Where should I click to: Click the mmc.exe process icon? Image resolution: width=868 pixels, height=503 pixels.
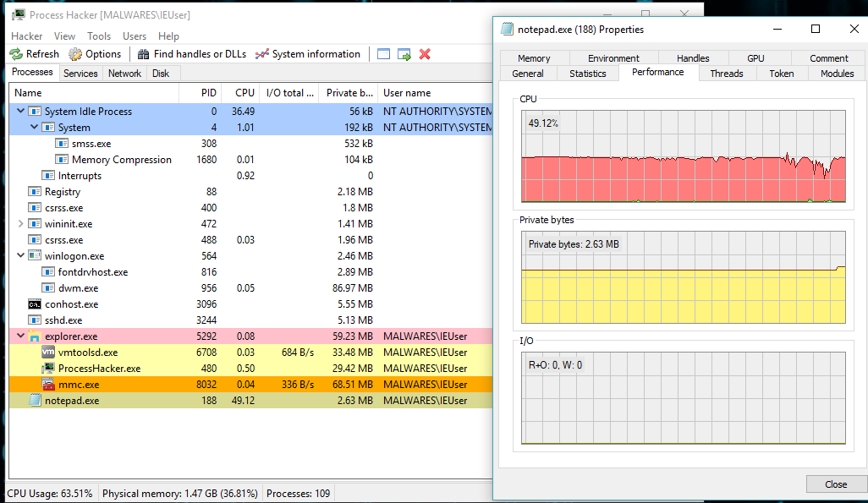pyautogui.click(x=49, y=385)
